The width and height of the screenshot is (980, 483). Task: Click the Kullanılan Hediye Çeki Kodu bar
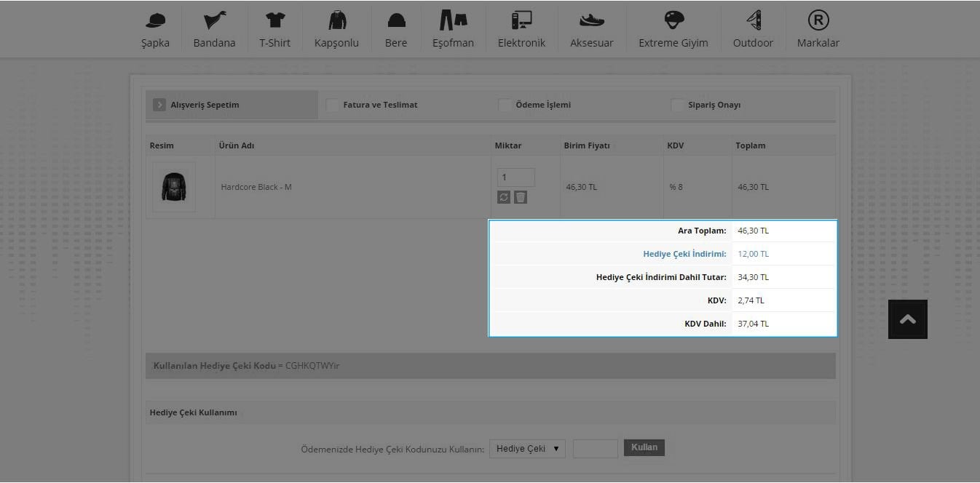point(491,366)
